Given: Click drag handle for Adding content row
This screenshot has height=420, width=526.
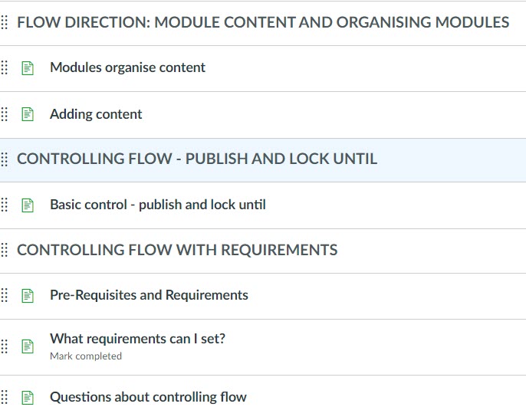Looking at the screenshot, I should point(5,115).
